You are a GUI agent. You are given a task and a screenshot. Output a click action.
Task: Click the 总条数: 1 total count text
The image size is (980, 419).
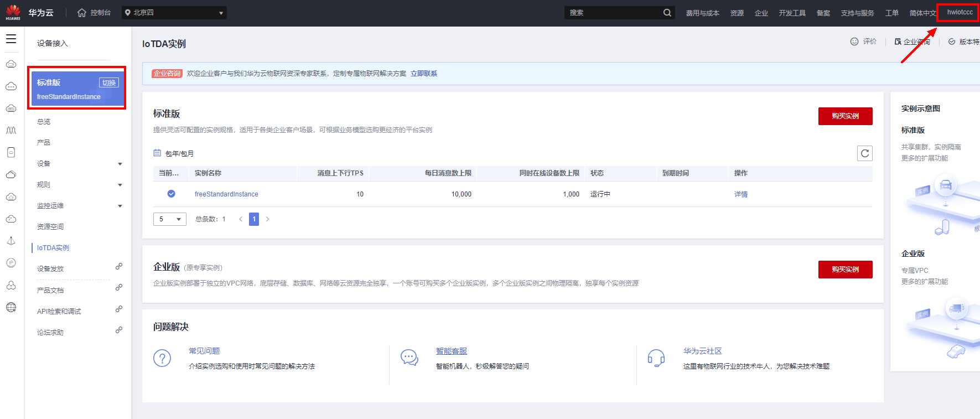coord(210,219)
